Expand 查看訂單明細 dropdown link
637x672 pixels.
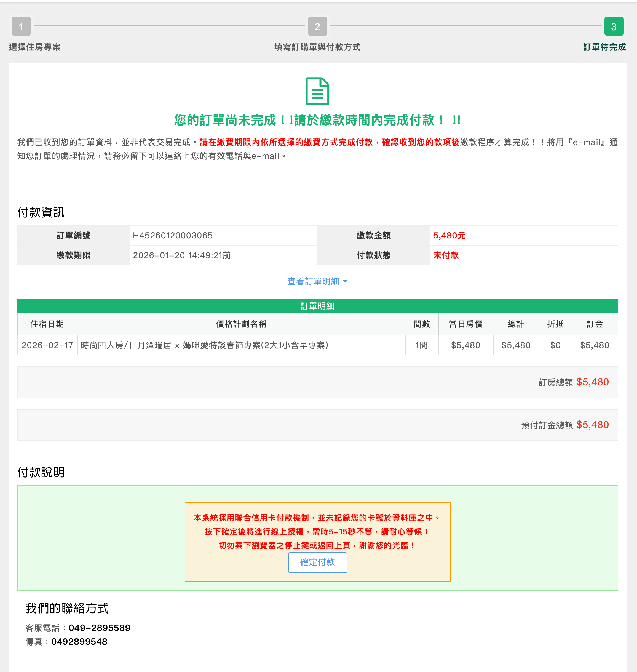pyautogui.click(x=313, y=281)
